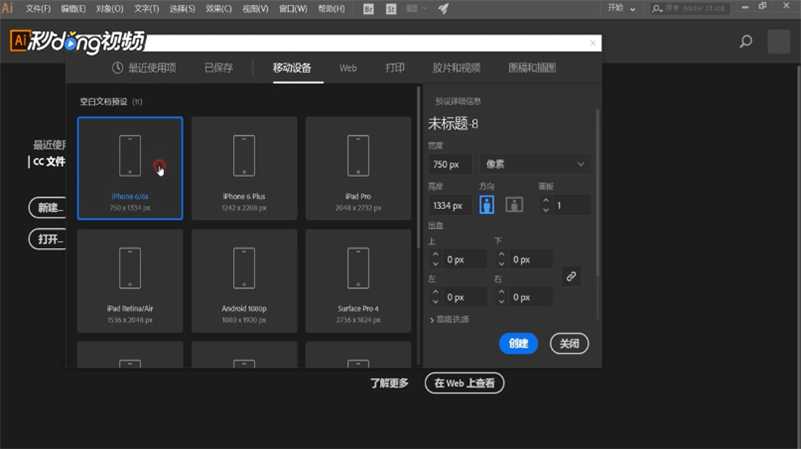This screenshot has height=449, width=801.
Task: Decrease the right bleed value
Action: point(501,301)
